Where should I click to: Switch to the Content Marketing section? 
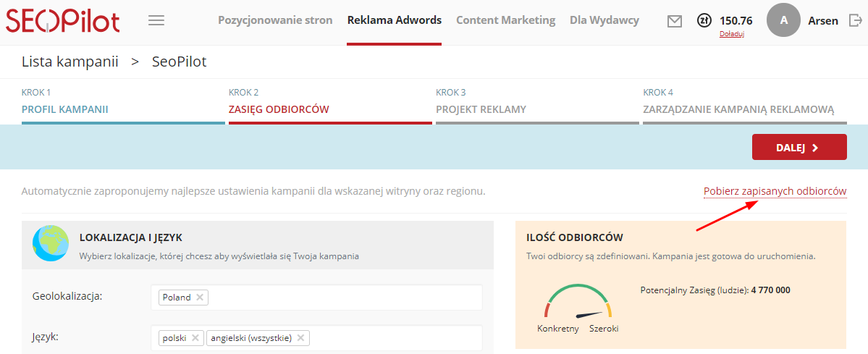click(x=505, y=20)
